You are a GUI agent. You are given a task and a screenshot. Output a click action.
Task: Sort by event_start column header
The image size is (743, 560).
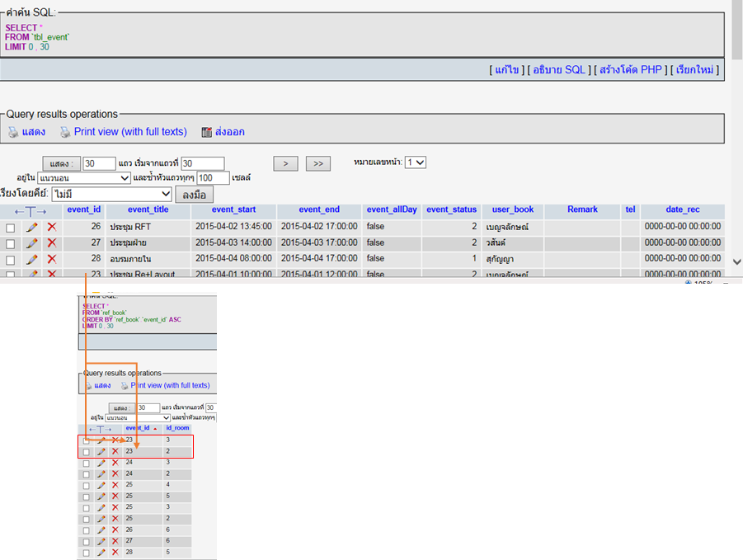[x=233, y=209]
